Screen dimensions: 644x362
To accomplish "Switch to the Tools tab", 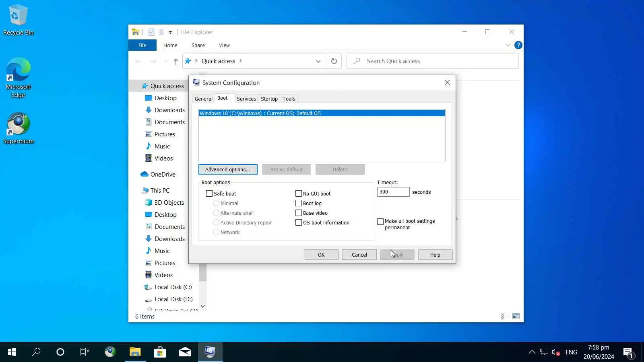I will point(289,99).
